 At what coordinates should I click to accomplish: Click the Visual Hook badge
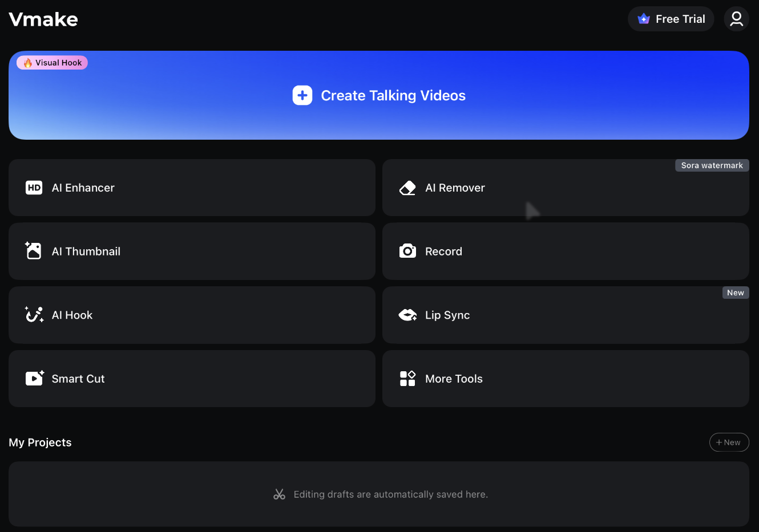[x=53, y=63]
